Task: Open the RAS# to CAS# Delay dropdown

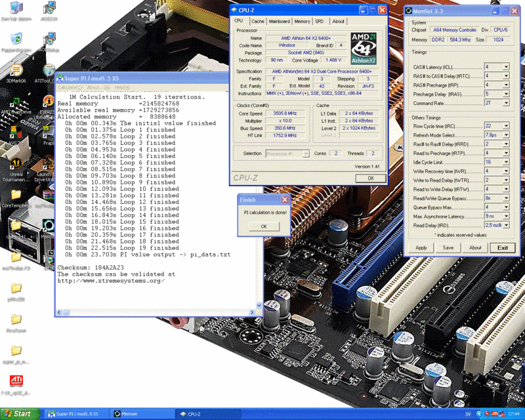Action: (506, 75)
